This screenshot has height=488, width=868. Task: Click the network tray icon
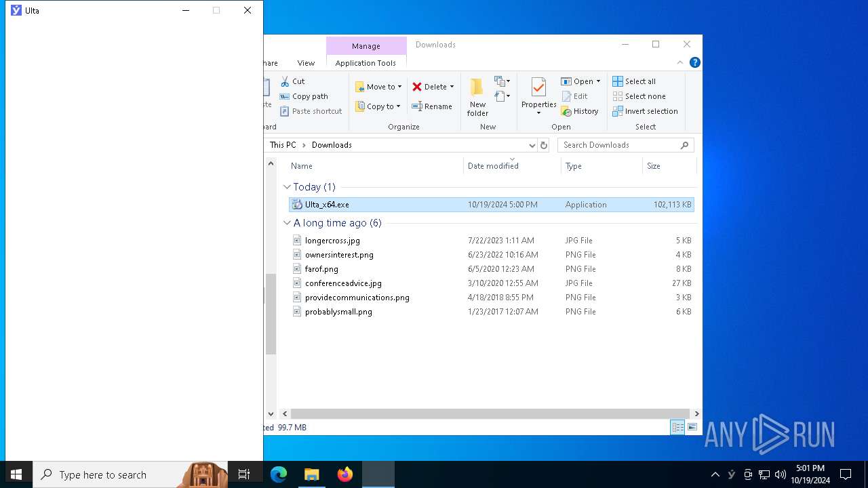[x=764, y=474]
